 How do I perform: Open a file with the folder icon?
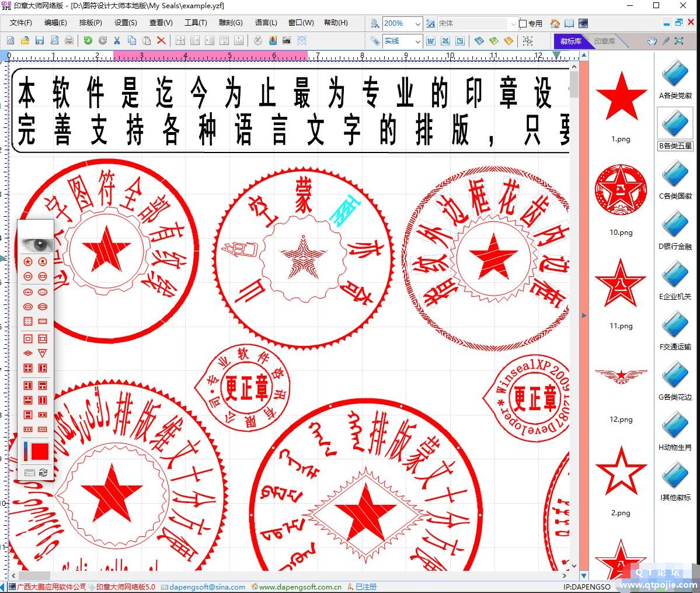point(25,41)
